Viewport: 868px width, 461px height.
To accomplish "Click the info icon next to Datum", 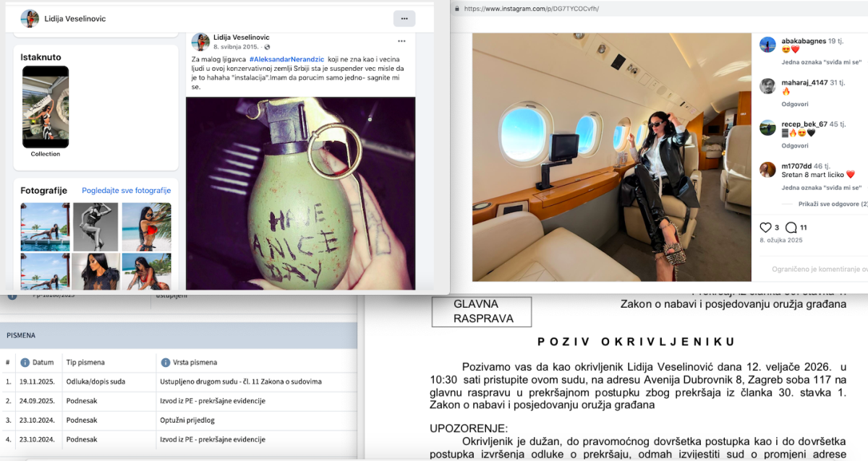I will tap(25, 362).
